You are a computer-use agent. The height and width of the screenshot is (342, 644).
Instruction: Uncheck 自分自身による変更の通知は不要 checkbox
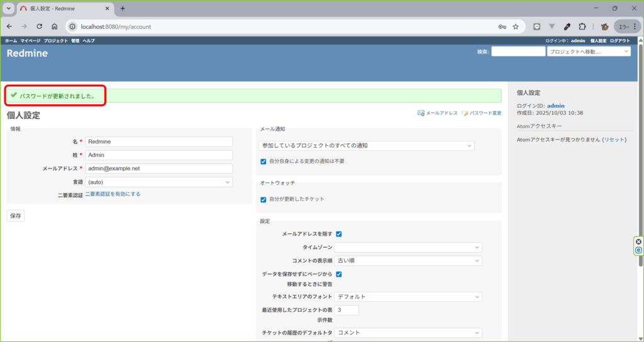(x=264, y=162)
